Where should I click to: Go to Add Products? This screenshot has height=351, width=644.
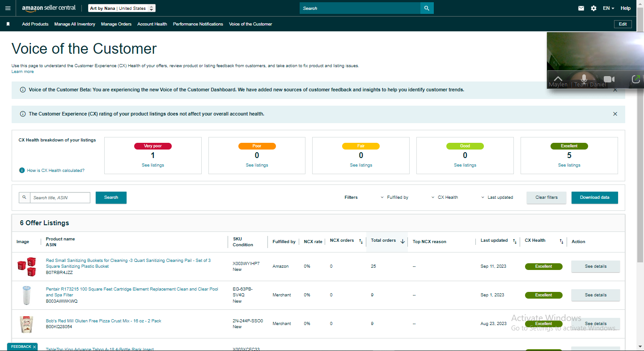click(x=35, y=24)
